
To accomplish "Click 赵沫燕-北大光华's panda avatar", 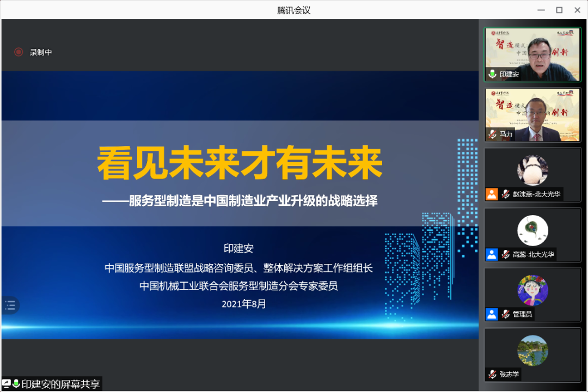I will pos(532,169).
